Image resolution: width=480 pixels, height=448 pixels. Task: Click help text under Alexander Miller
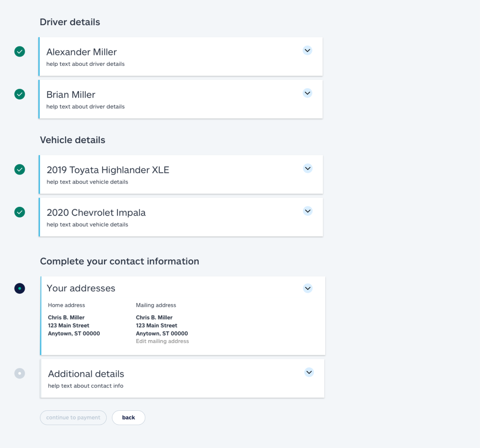coord(85,64)
